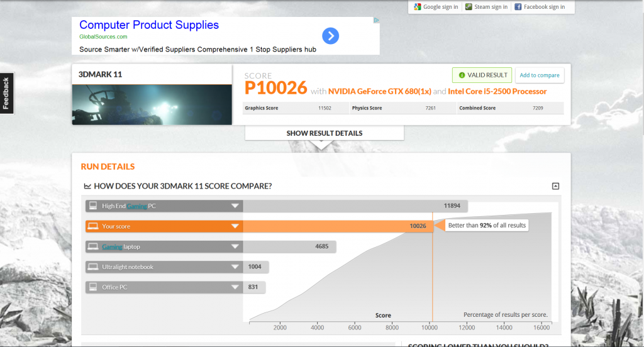Follow the Intel Core i5-2500 Processor link
Viewport: 644px width, 347px height.
click(x=497, y=91)
